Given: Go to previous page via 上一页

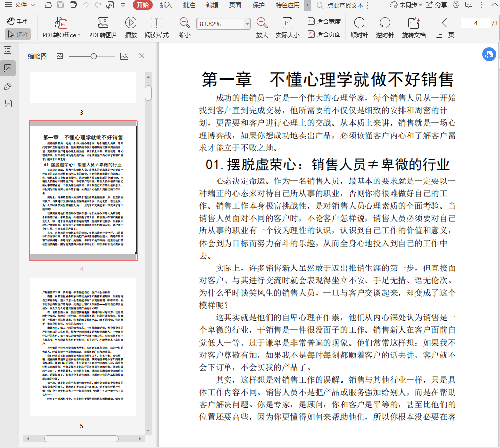Looking at the screenshot, I should [445, 27].
